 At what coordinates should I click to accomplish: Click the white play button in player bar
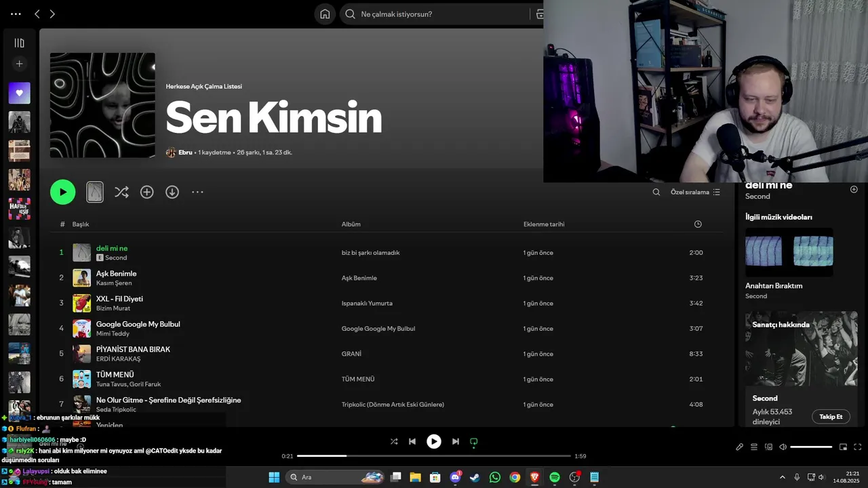(434, 441)
